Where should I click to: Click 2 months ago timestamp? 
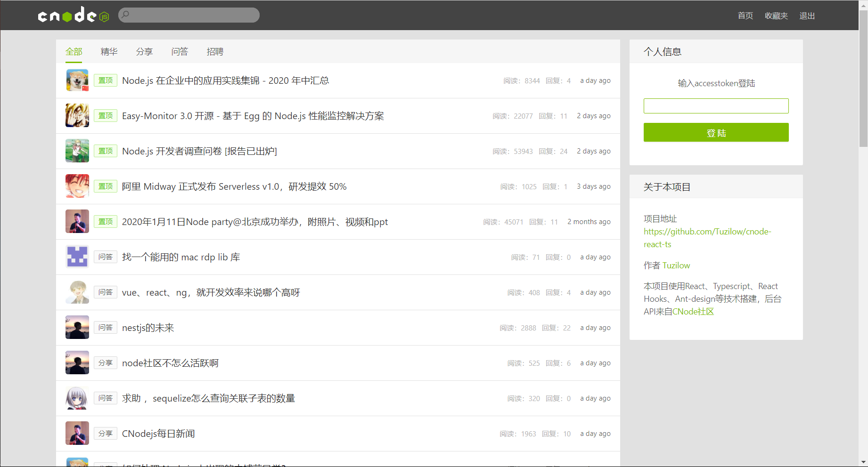pyautogui.click(x=589, y=222)
